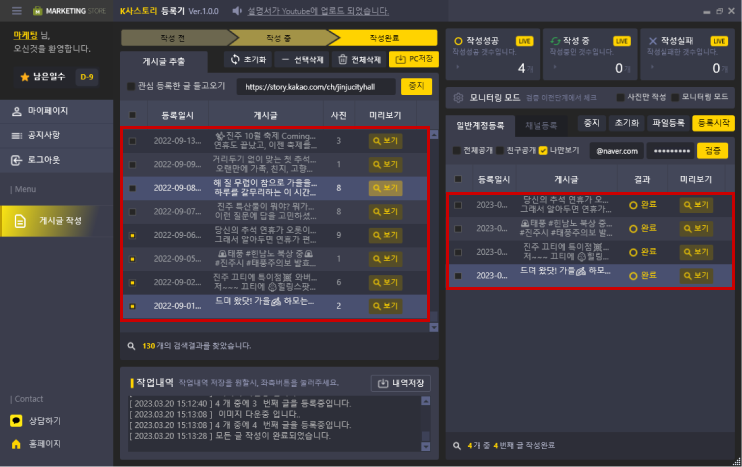This screenshot has height=467, width=742.
Task: Click the 상담하기 chat bubble icon
Action: 16,420
